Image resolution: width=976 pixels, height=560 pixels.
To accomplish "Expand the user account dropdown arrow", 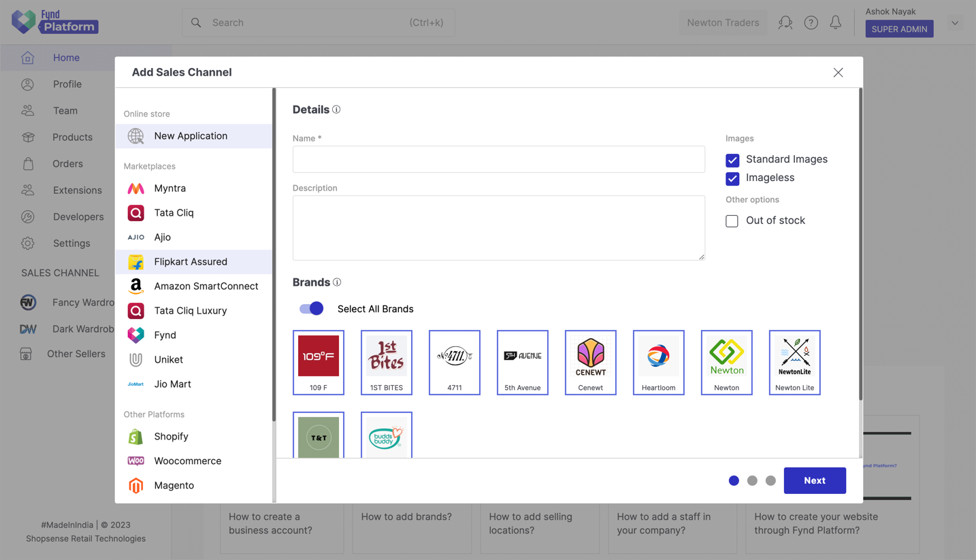I will coord(955,23).
